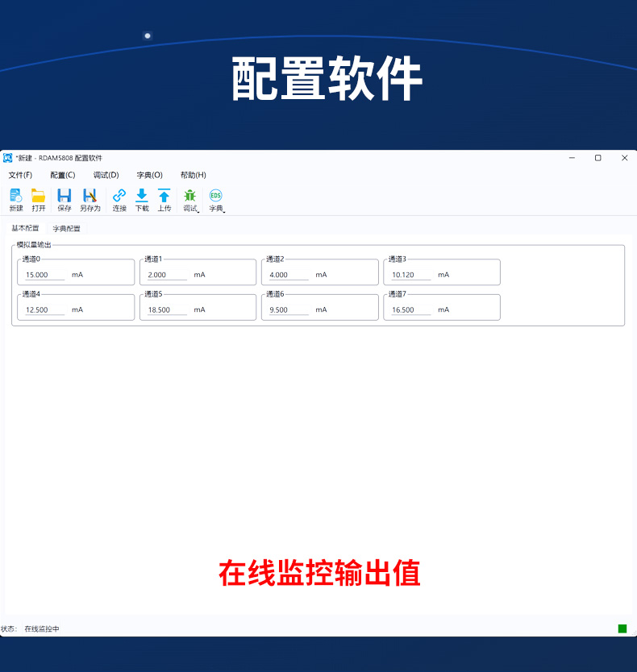Click the 通道6 field showing 9.500
Viewport: 637px width, 672px height.
289,309
